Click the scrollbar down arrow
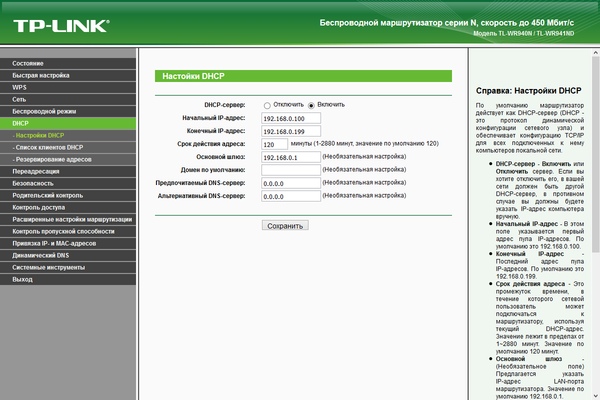 click(596, 396)
